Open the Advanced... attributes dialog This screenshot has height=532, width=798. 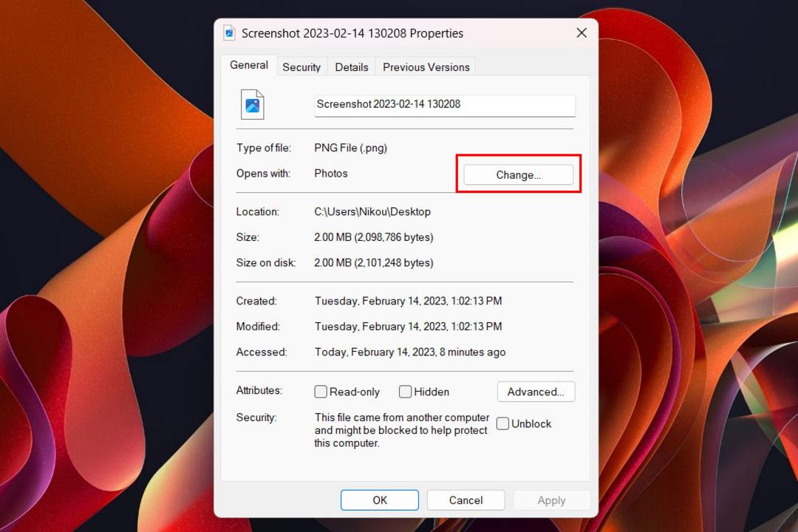(536, 392)
